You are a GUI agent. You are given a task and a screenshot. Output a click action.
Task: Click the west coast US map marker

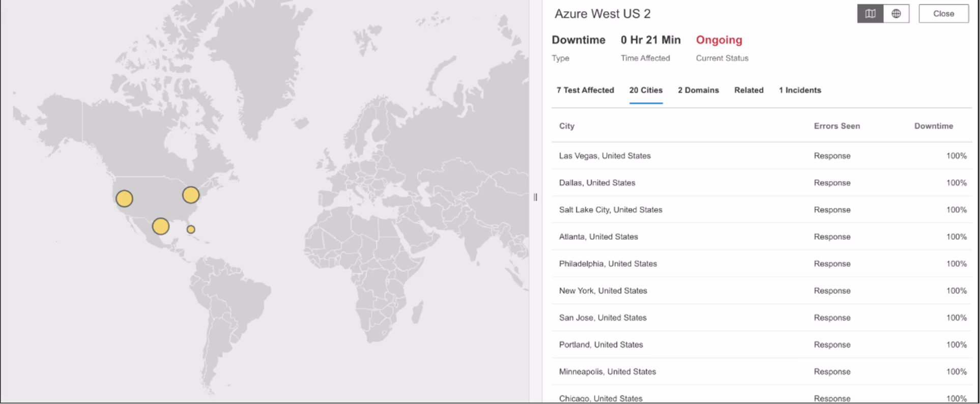point(124,198)
